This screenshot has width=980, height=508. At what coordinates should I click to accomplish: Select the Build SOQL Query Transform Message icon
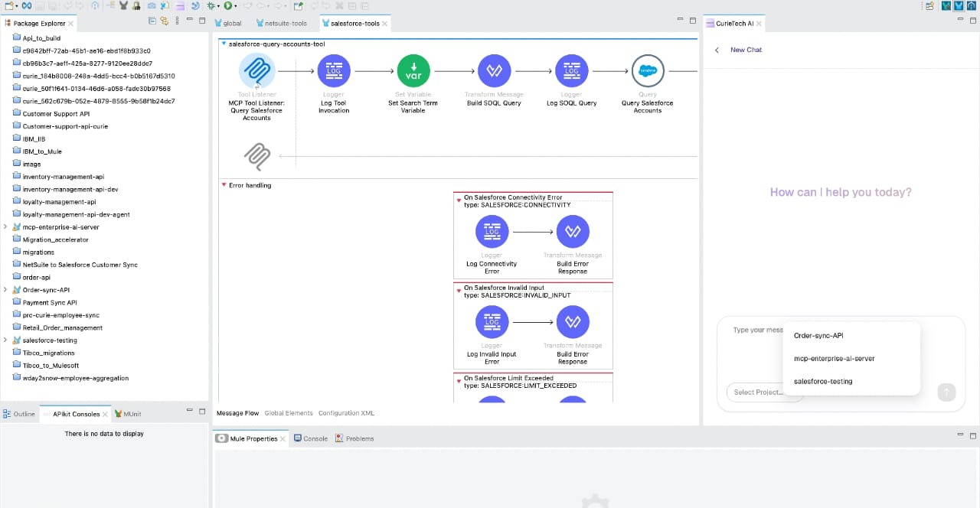tap(494, 70)
